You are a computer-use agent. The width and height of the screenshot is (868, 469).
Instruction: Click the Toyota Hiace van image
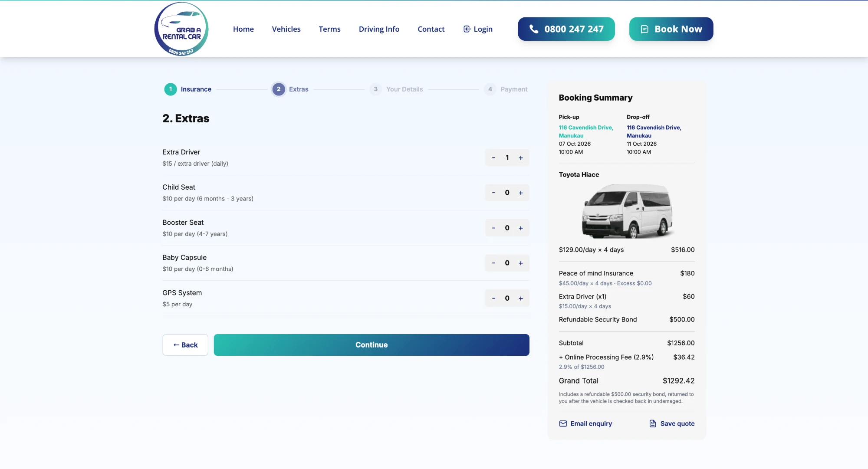[x=627, y=211]
